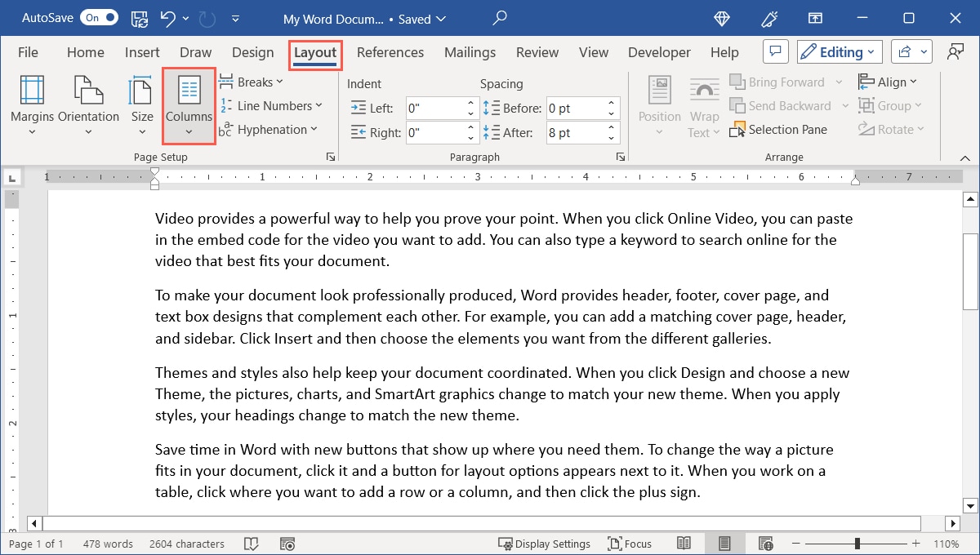Switch to Read Mode view
Screen dimensions: 980x555
(x=684, y=543)
